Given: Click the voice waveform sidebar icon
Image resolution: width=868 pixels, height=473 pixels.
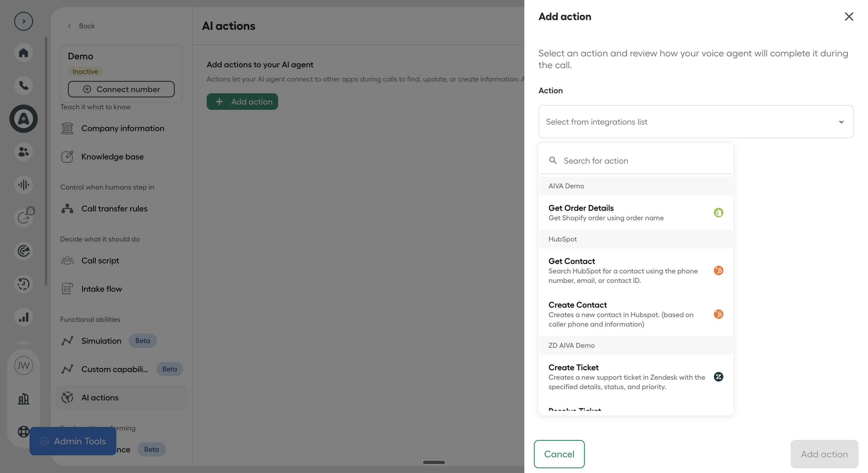Looking at the screenshot, I should (23, 185).
